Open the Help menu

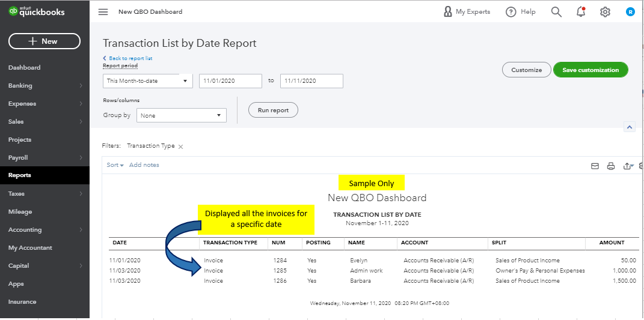520,12
